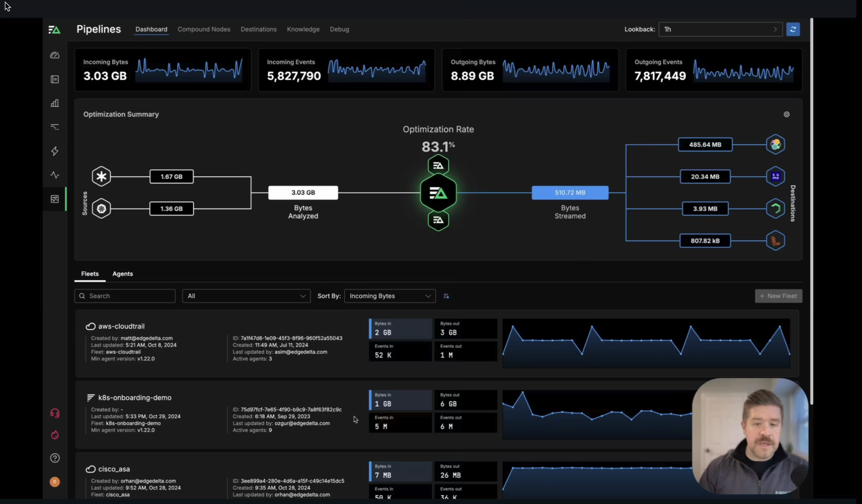
Task: Click the highlighted Pipelines icon in the sidebar
Action: coord(54,199)
